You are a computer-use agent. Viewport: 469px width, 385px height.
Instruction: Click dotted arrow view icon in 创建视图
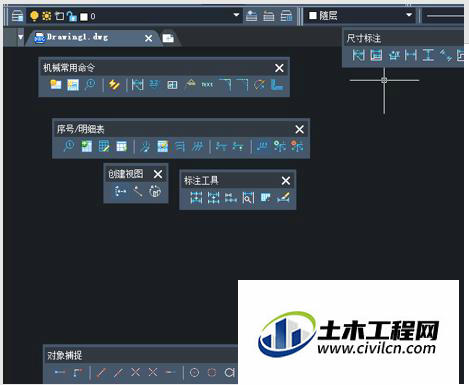[120, 191]
